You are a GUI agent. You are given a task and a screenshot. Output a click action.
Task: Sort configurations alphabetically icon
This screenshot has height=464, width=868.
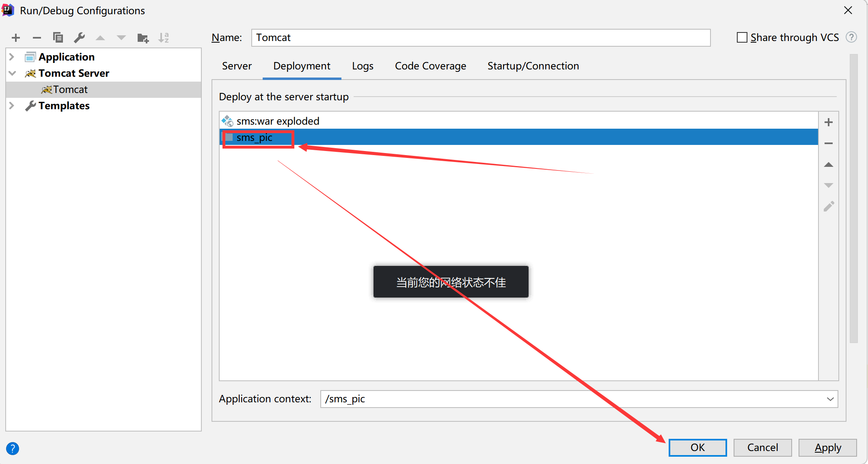click(164, 38)
